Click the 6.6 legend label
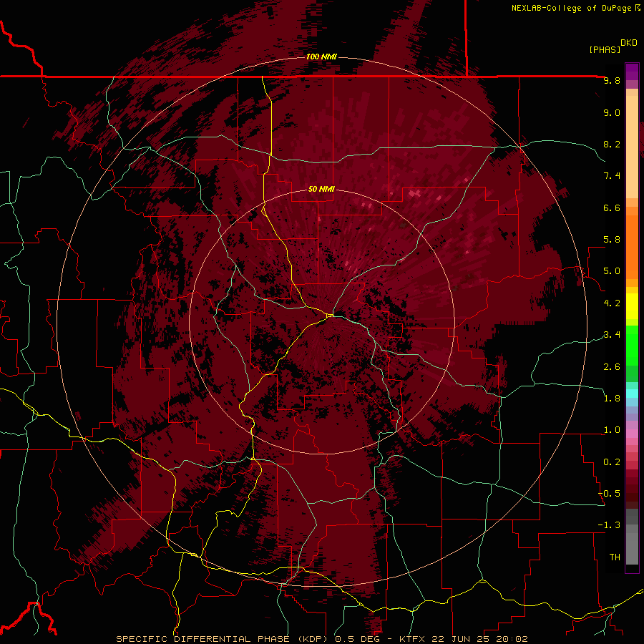This screenshot has height=644, width=644. tap(612, 208)
